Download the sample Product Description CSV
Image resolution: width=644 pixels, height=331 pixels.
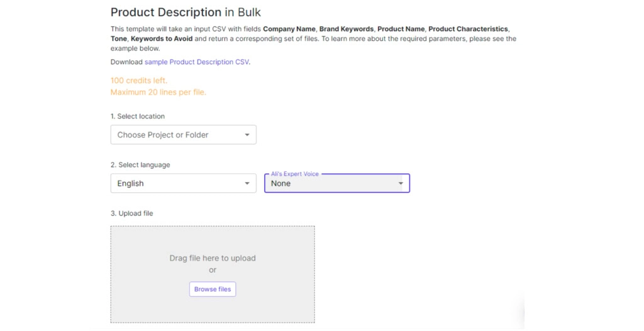coord(197,62)
